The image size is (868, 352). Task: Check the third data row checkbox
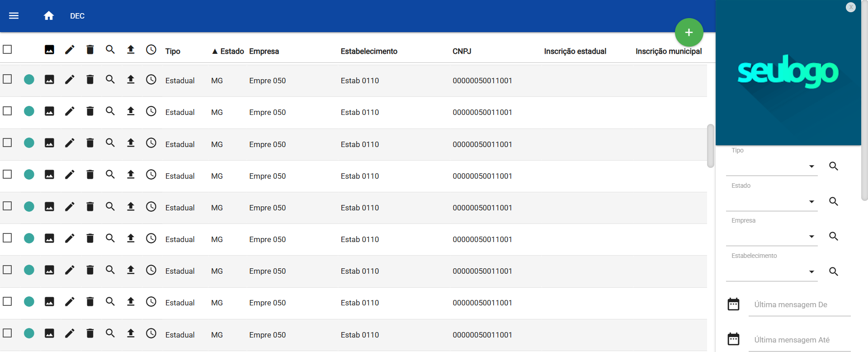click(x=7, y=143)
